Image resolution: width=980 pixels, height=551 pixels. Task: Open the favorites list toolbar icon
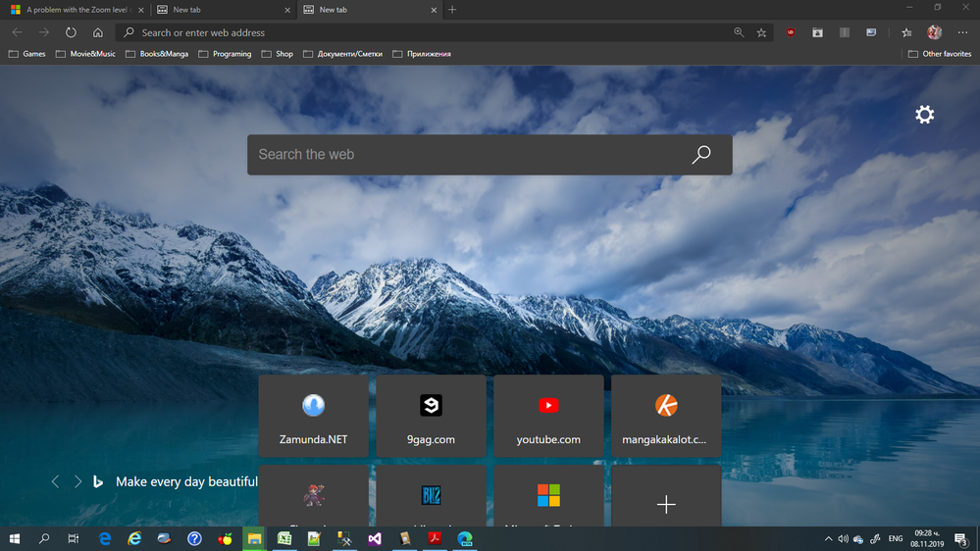(x=906, y=32)
